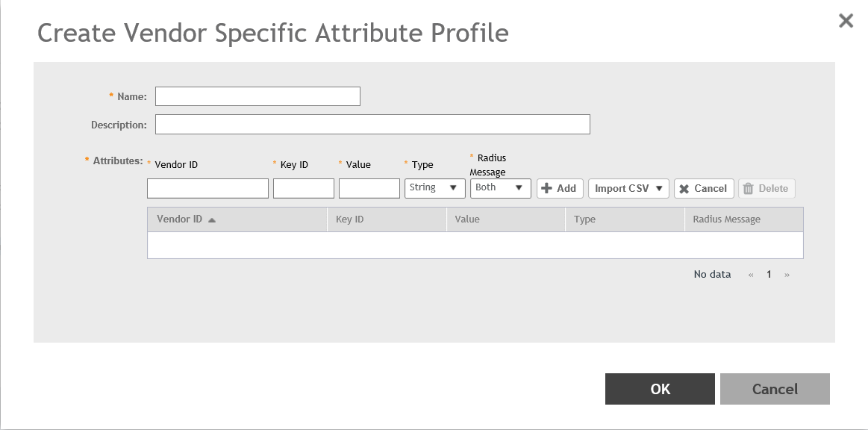Toggle Vendor ID column sort arrow
Viewport: 868px width, 430px height.
click(211, 219)
